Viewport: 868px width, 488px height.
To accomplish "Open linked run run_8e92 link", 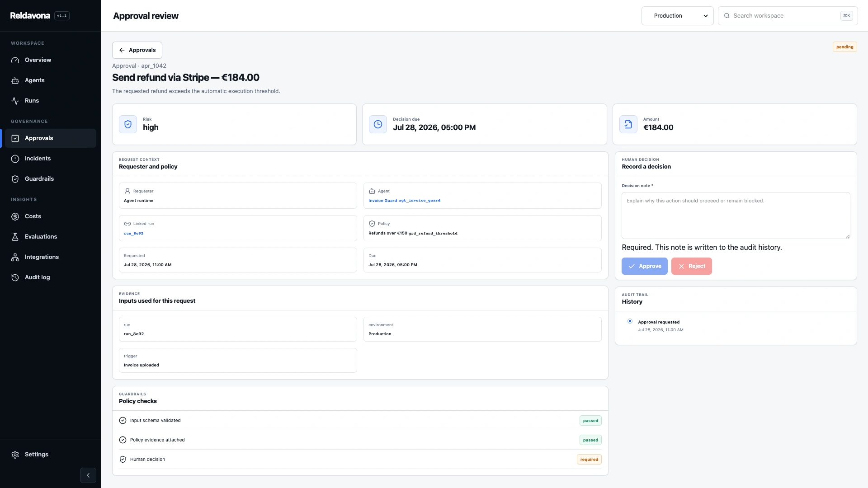I will pyautogui.click(x=133, y=234).
